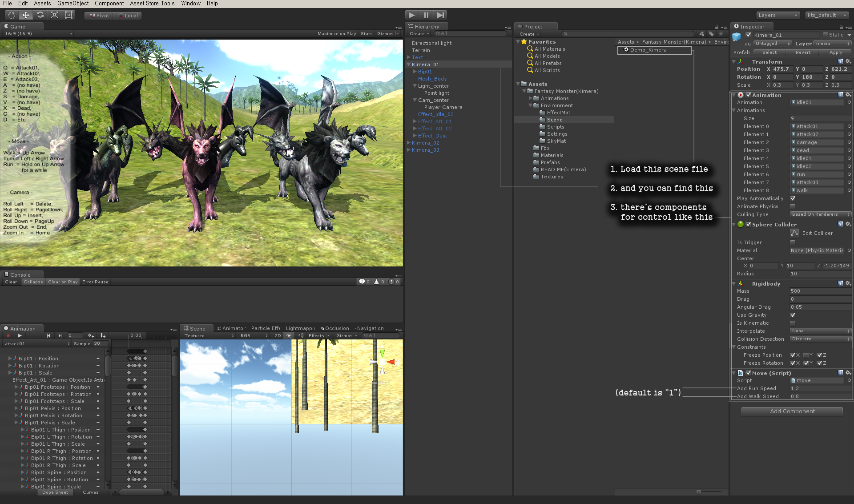
Task: Open attack01 clip dropdown in Animation window
Action: [x=37, y=343]
